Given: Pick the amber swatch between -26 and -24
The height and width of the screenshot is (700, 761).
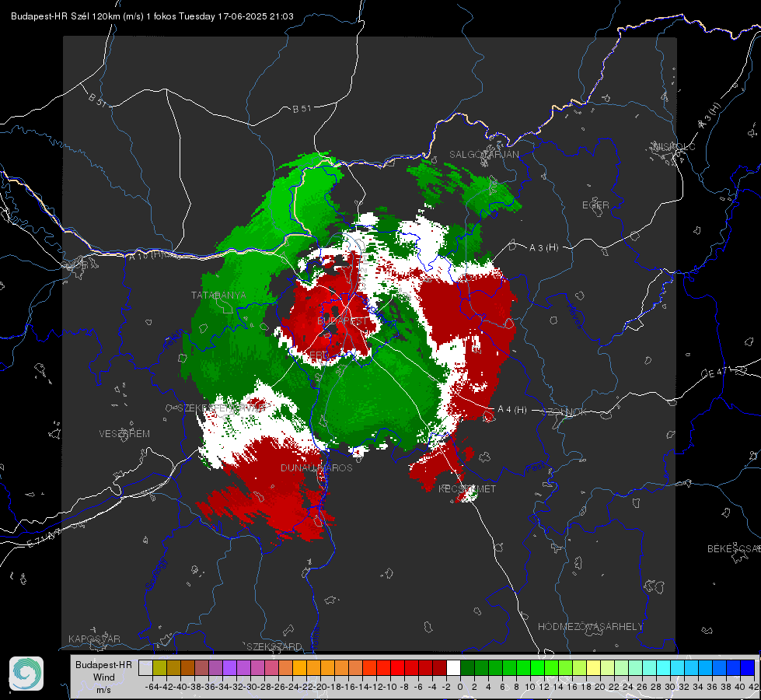Looking at the screenshot, I should [x=286, y=667].
